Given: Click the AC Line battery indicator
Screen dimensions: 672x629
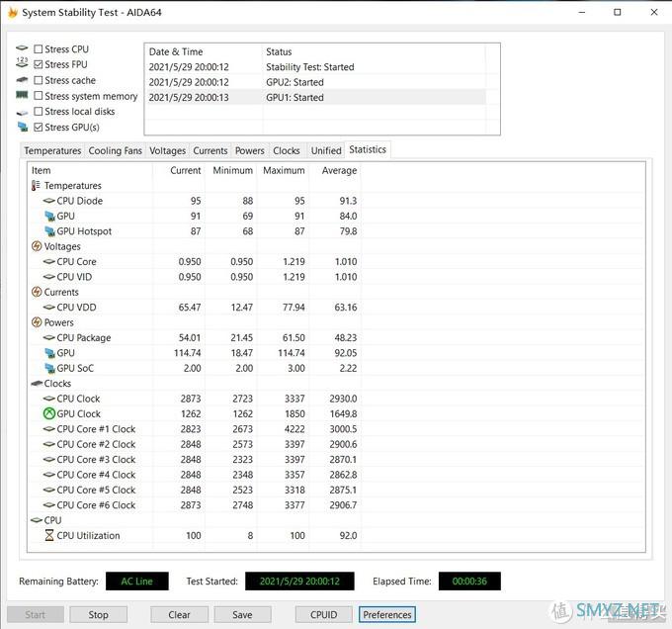Looking at the screenshot, I should coord(136,581).
